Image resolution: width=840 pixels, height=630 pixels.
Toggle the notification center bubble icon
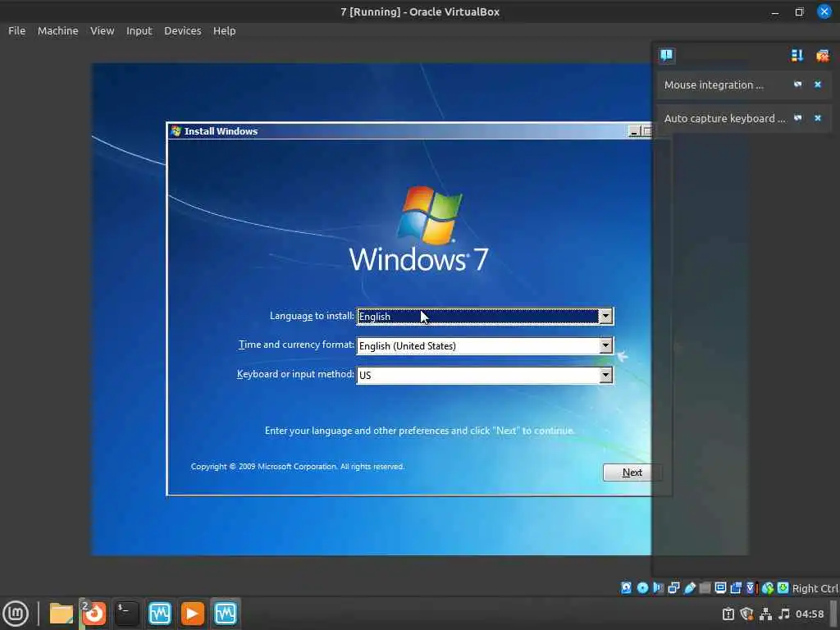(666, 55)
